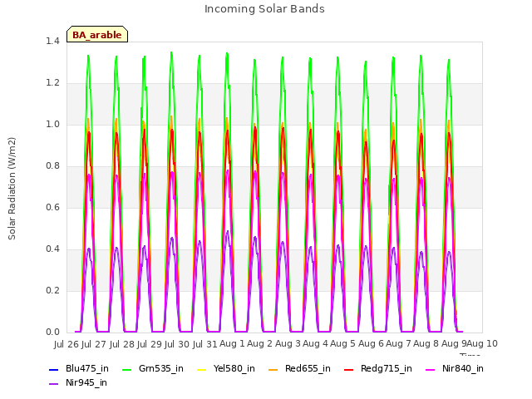Click the 0.0 y-axis tick label

click(x=52, y=332)
